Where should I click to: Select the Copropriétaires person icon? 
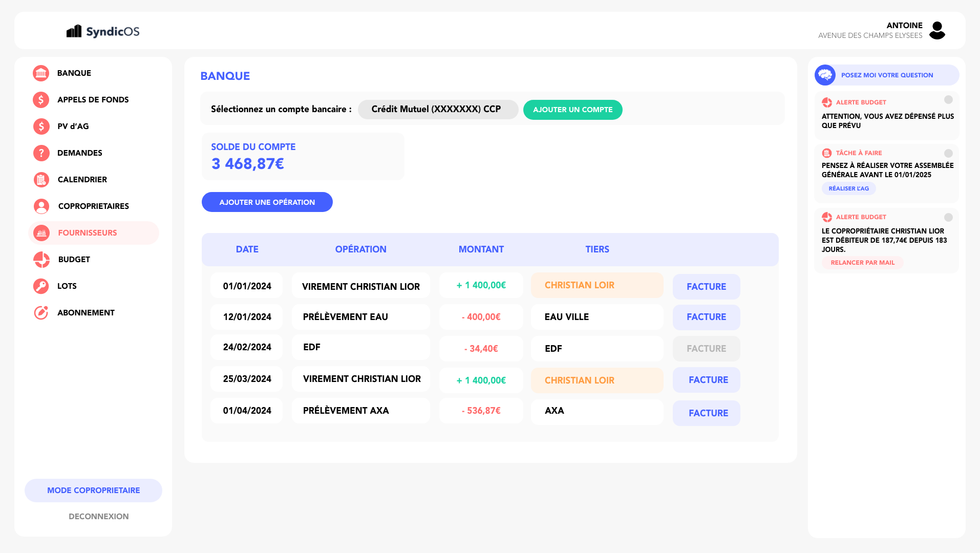41,206
